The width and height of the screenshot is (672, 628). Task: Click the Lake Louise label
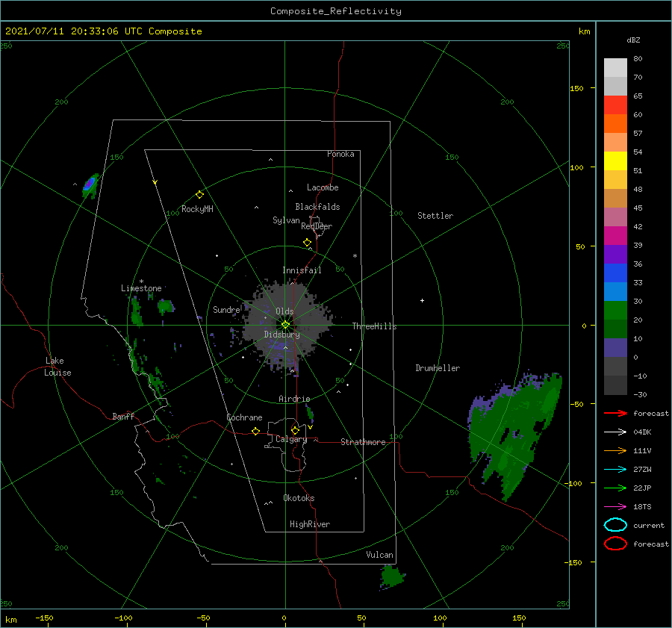[57, 367]
